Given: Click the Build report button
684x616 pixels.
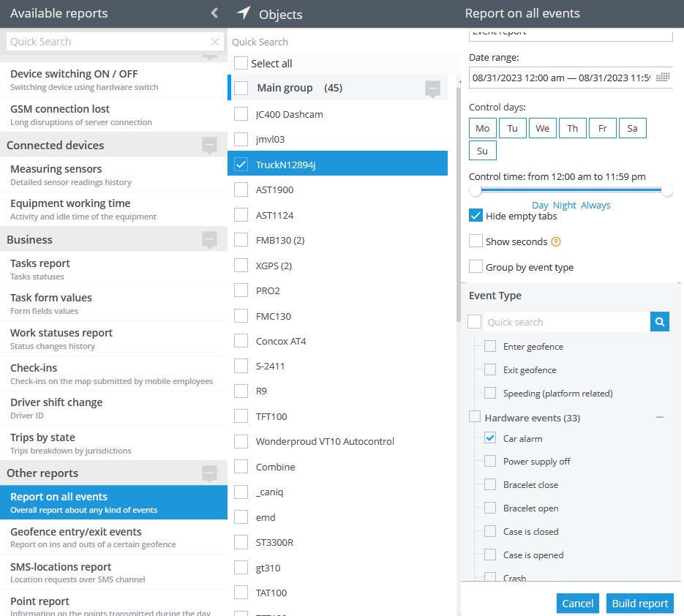Looking at the screenshot, I should 639,604.
